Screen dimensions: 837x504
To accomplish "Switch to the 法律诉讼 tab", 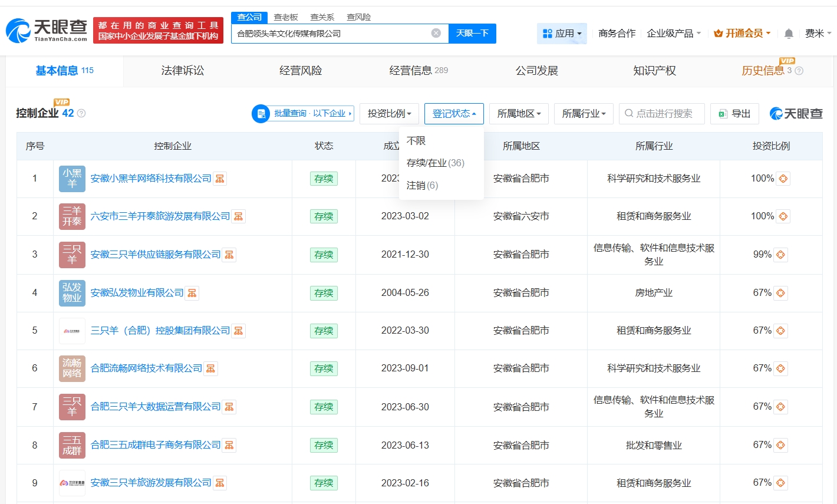I will point(183,70).
